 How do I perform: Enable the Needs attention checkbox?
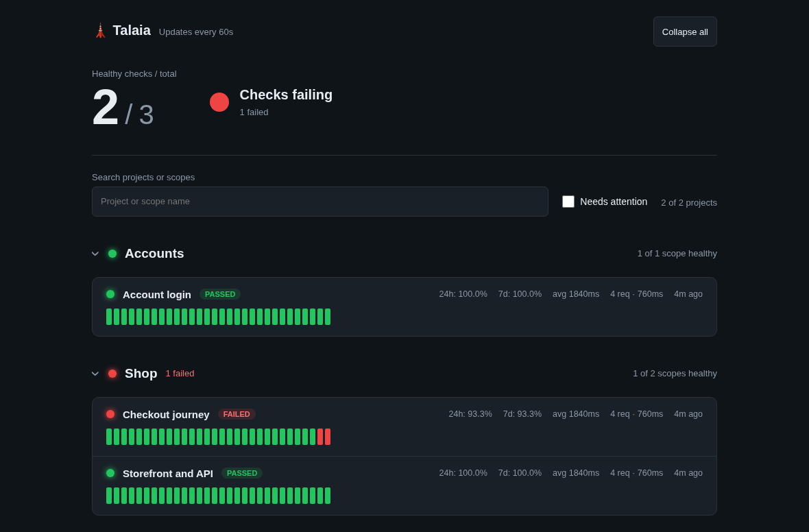(568, 202)
